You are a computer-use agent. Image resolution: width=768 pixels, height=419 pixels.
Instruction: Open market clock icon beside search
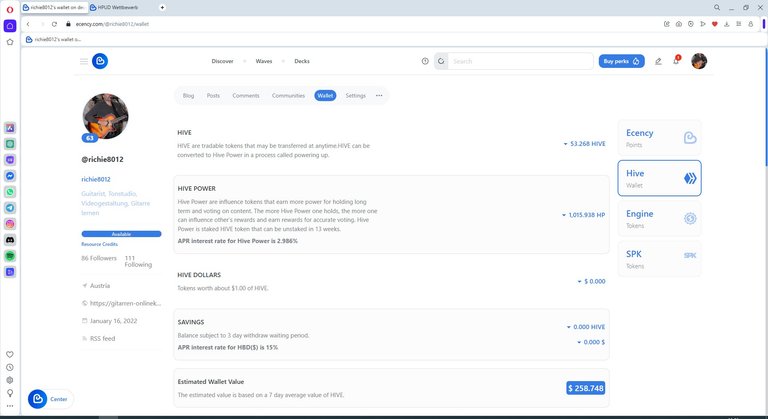[425, 61]
